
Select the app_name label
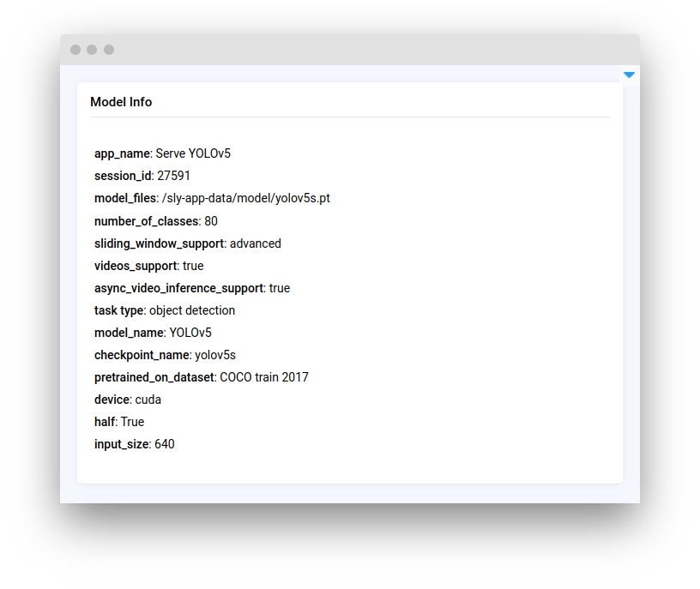(x=122, y=153)
